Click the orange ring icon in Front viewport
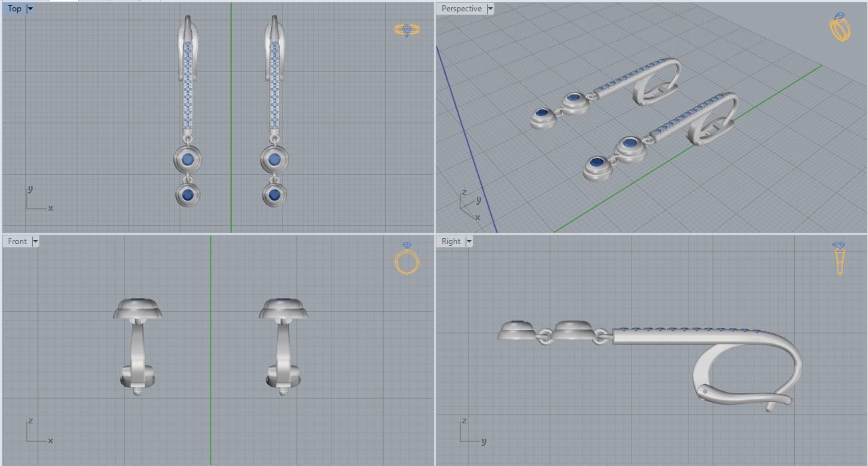The image size is (868, 466). coord(406,259)
